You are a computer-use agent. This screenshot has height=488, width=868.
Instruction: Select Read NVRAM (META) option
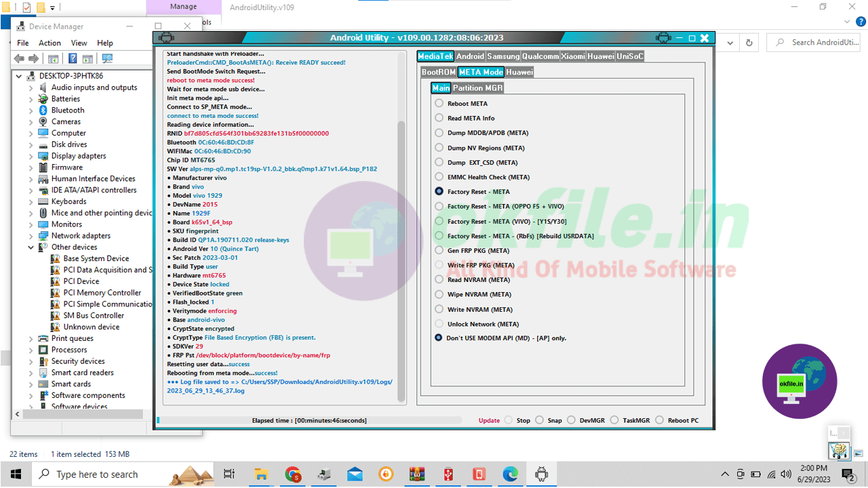coord(439,280)
